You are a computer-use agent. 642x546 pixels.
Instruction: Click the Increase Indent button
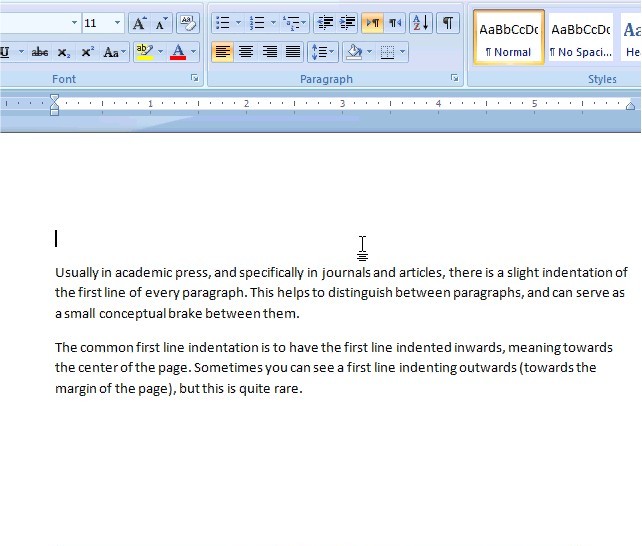(x=348, y=23)
